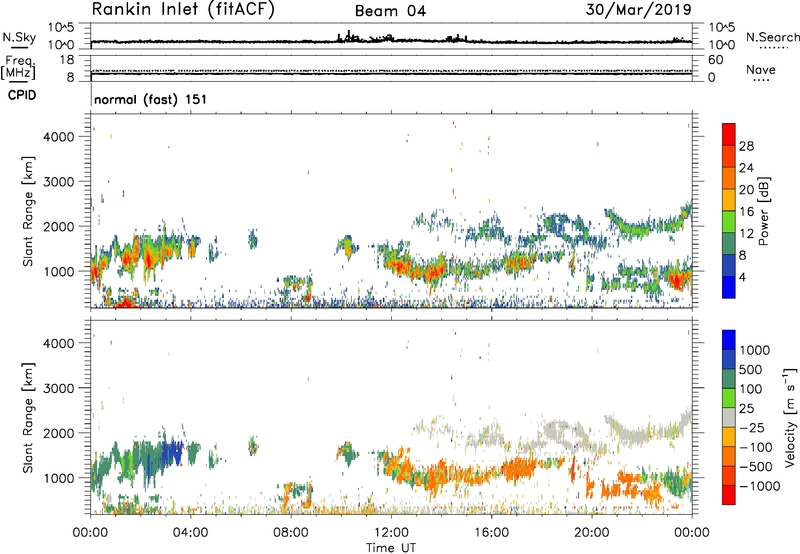800x554 pixels.
Task: Click the 'N.Sky' legend label
Action: [19, 37]
